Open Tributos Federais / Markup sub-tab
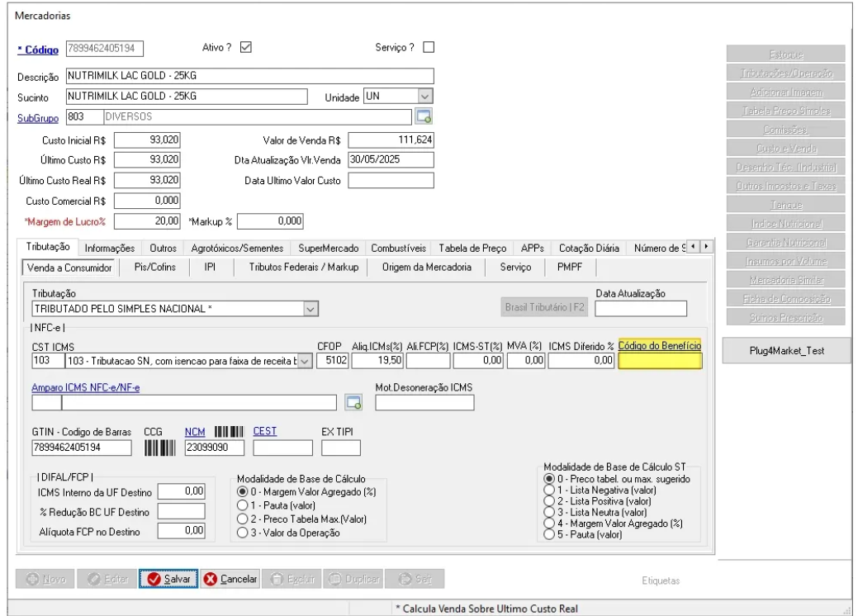This screenshot has width=858, height=616. pos(304,267)
